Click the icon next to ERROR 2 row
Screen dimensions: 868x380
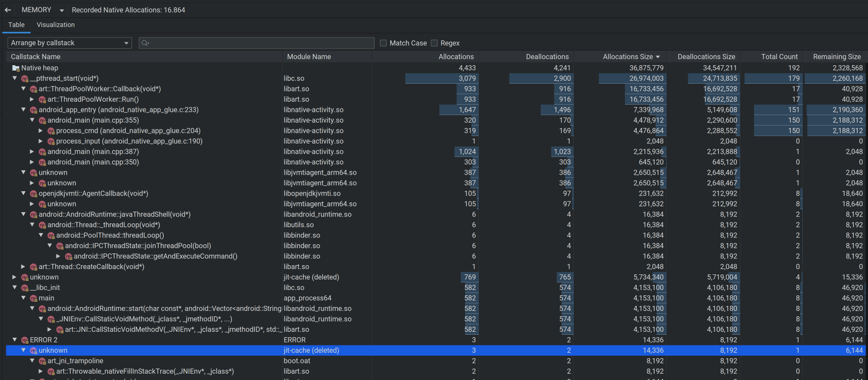click(x=25, y=340)
